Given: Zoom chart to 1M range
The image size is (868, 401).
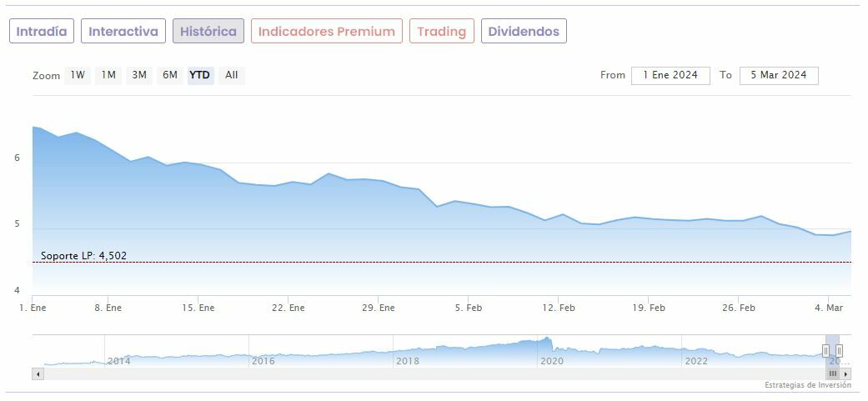Looking at the screenshot, I should coord(108,75).
